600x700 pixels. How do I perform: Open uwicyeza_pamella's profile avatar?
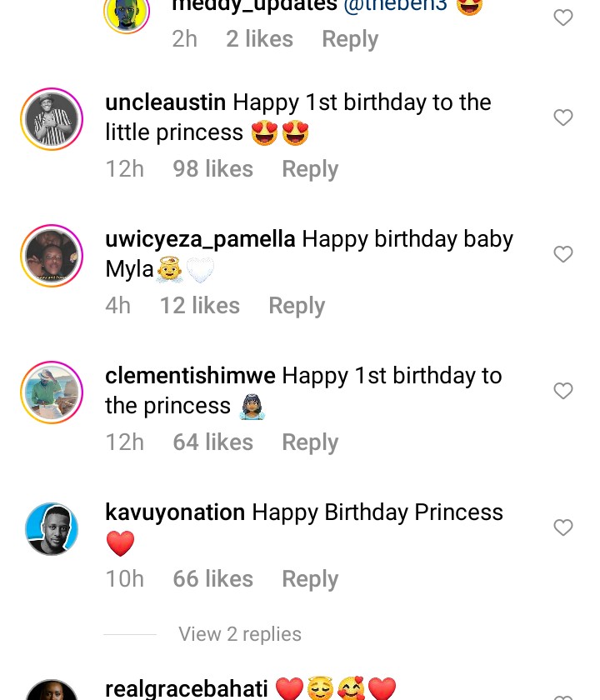click(x=52, y=257)
